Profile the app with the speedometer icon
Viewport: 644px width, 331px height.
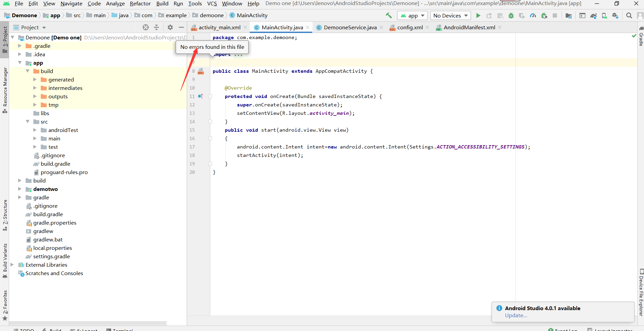(533, 15)
